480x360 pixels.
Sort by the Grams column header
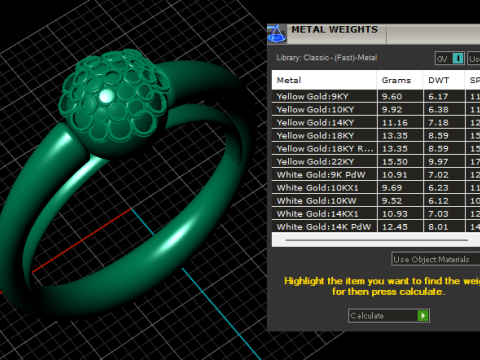point(400,80)
